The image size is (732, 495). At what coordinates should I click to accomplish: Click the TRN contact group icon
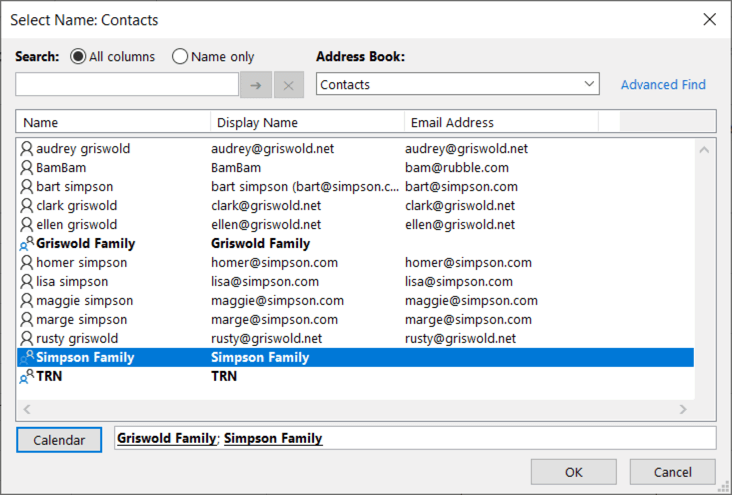pyautogui.click(x=26, y=377)
